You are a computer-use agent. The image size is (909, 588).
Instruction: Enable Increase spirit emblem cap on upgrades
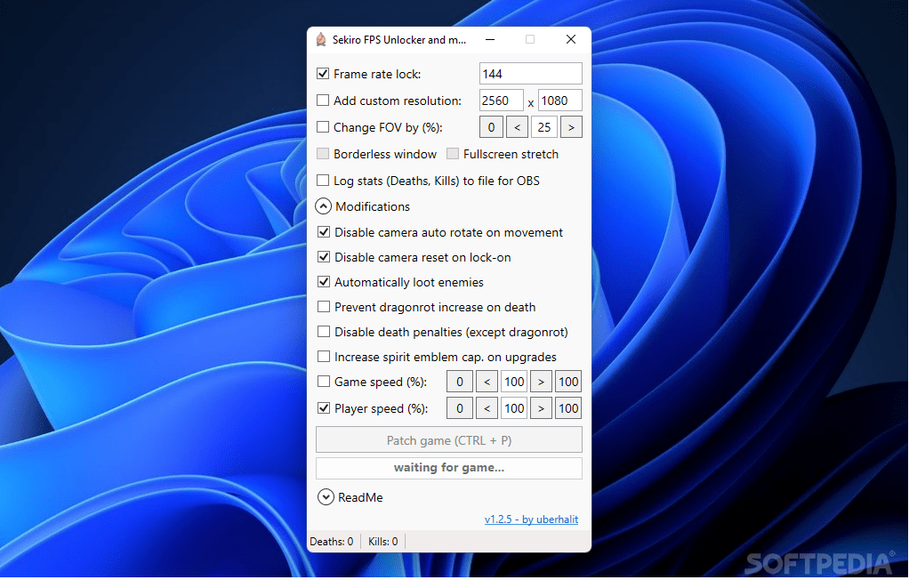tap(324, 357)
